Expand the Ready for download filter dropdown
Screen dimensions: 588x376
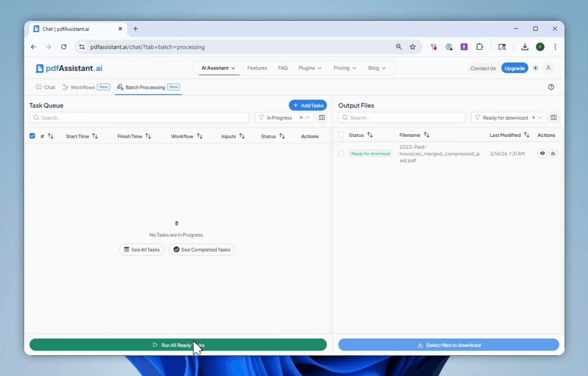click(540, 118)
